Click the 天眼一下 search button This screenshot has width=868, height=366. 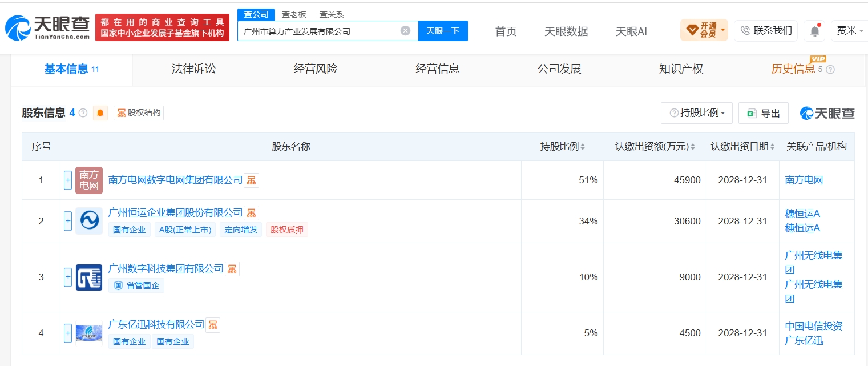tap(443, 31)
